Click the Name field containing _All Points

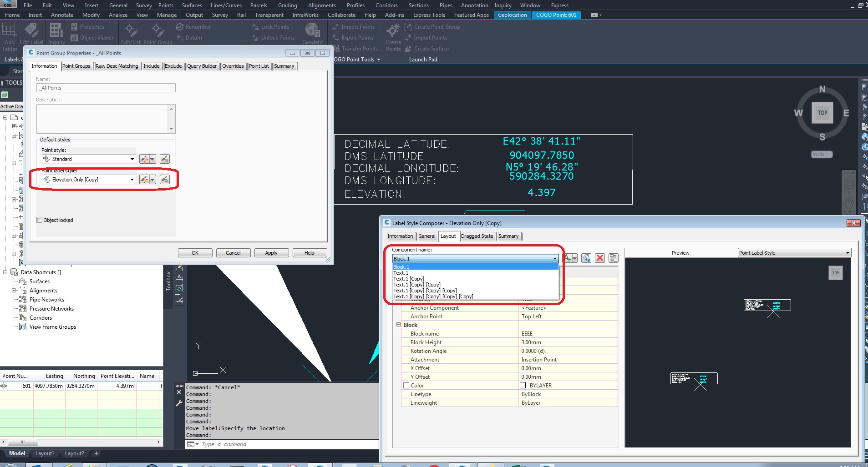tap(106, 88)
